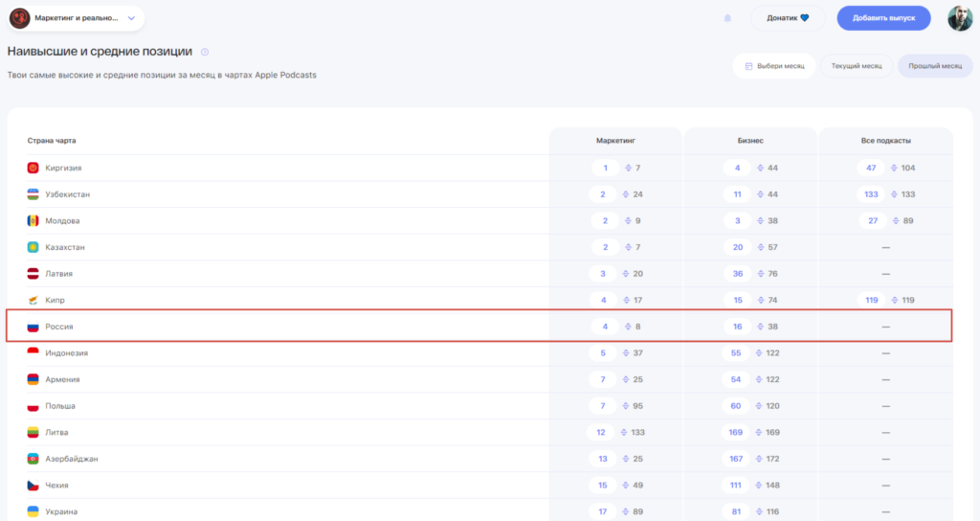Click the Польша flag icon
980x521 pixels.
(x=33, y=406)
